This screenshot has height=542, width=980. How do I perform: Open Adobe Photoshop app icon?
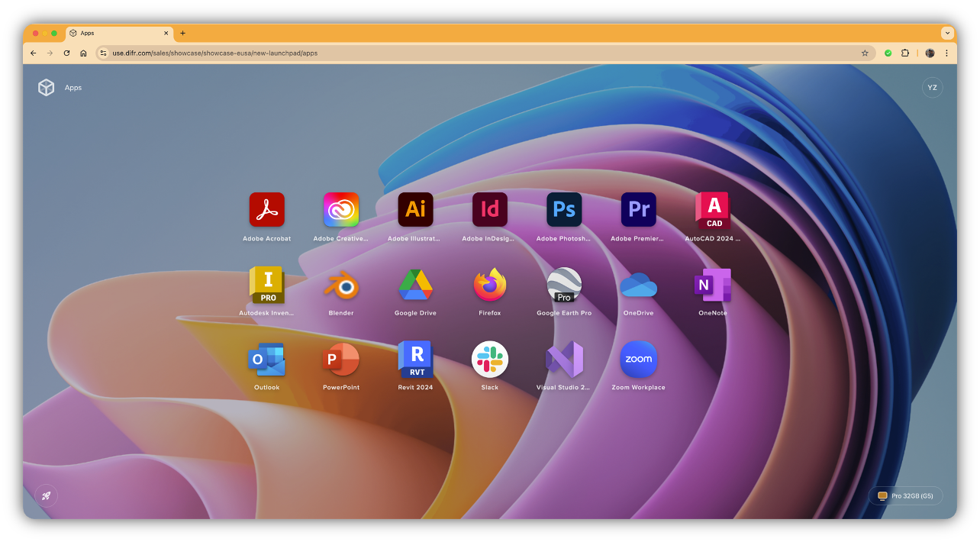[564, 209]
